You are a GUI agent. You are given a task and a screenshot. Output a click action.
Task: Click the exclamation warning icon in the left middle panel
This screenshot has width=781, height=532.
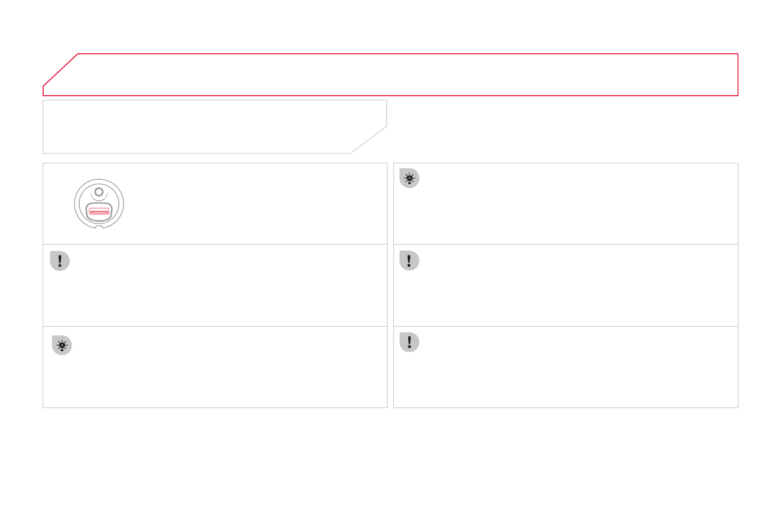tap(59, 261)
